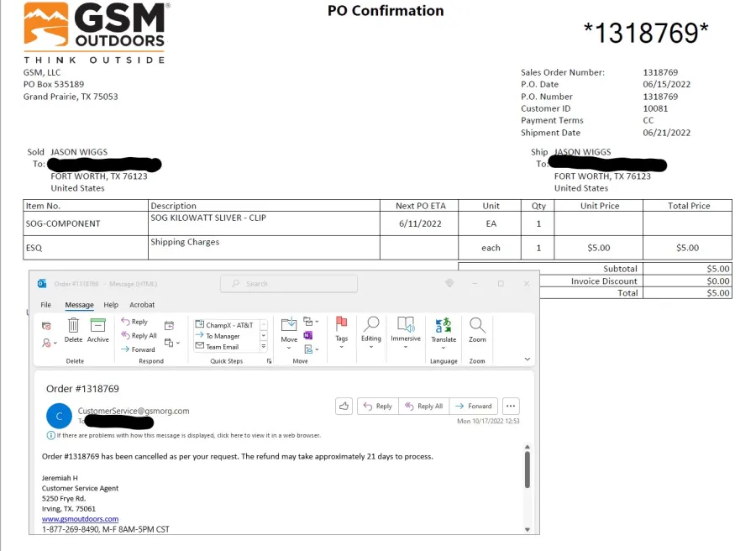Expand the Quick Steps gallery list

point(263,348)
